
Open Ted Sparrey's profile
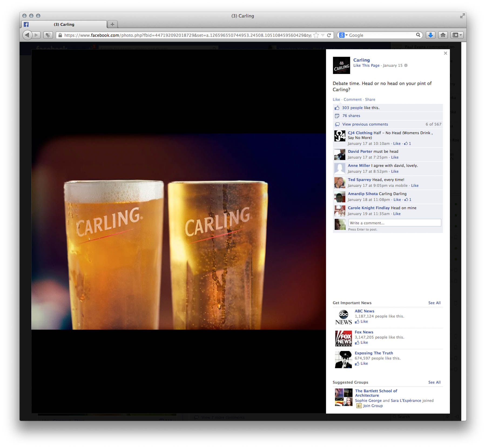[x=359, y=180]
